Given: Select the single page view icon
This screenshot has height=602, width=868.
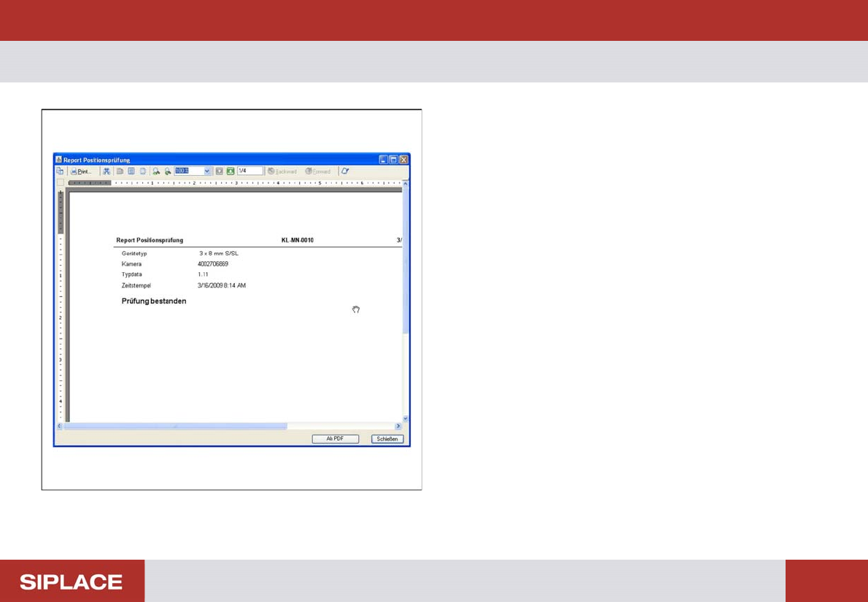Looking at the screenshot, I should click(x=120, y=171).
